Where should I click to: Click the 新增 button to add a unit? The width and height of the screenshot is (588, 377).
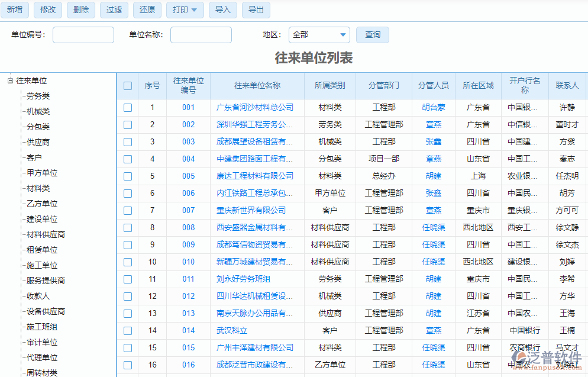click(x=14, y=10)
